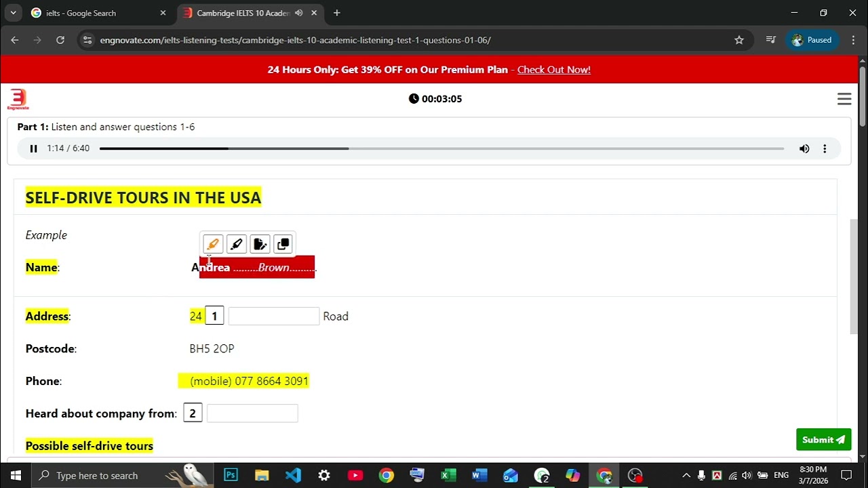868x488 pixels.
Task: Click the highlighted Address label
Action: click(47, 316)
